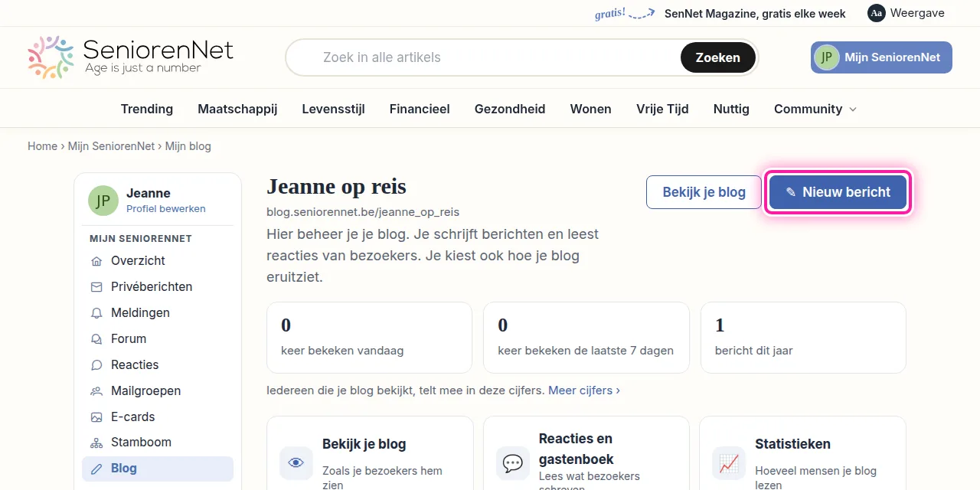Open SenNet Magazine, gratis elke week link
The image size is (980, 490).
tap(755, 13)
